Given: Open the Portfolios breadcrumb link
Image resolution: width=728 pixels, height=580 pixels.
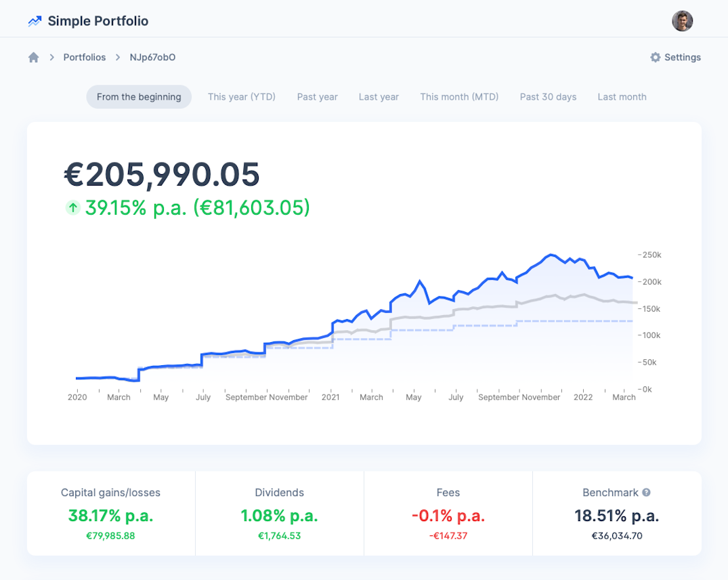Looking at the screenshot, I should [x=84, y=57].
